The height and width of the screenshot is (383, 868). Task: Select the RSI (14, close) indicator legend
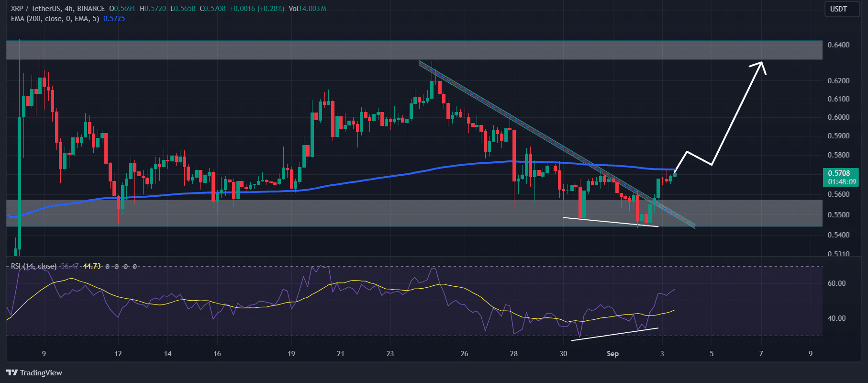point(34,266)
